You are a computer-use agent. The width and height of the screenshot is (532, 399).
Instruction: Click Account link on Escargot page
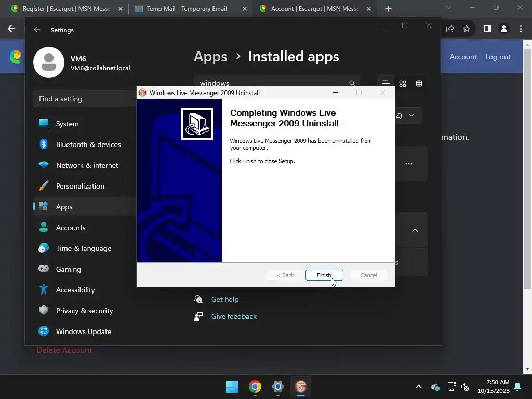coord(463,57)
